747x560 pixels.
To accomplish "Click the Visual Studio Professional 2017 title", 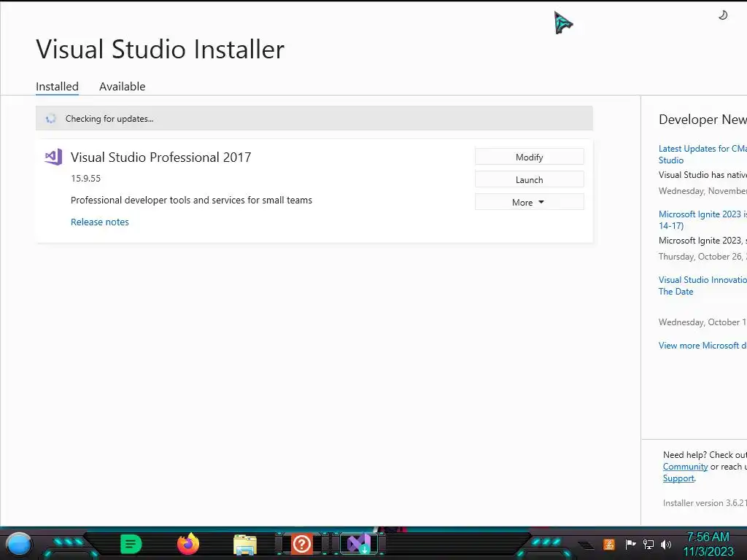I will pyautogui.click(x=160, y=157).
